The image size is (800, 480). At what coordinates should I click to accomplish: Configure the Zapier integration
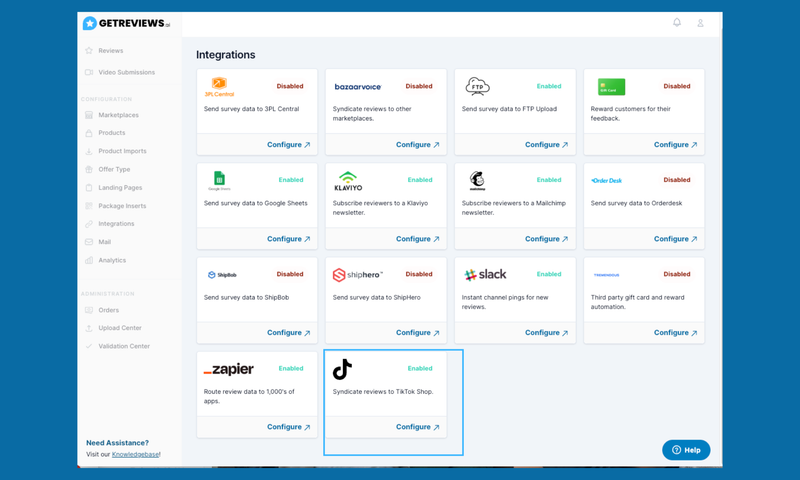(x=289, y=427)
